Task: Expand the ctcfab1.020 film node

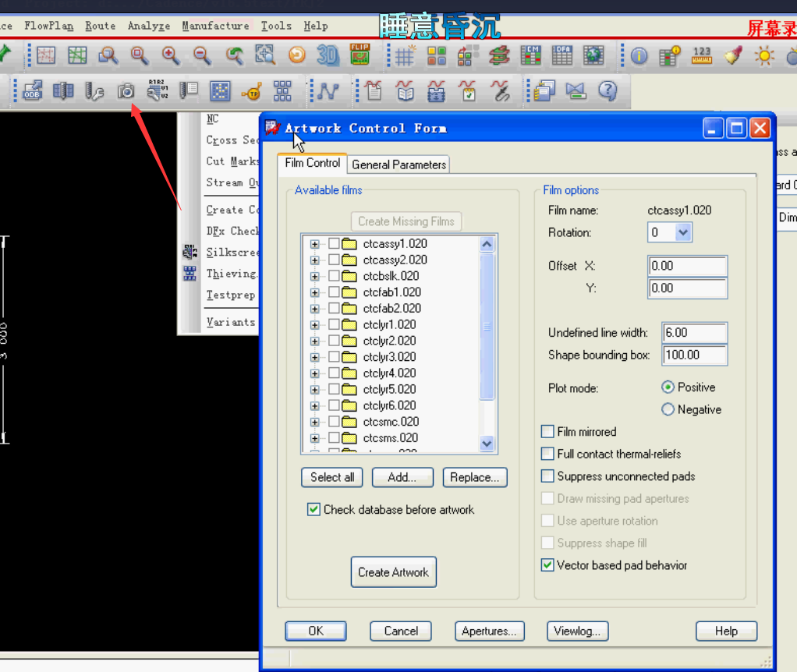Action: 314,292
